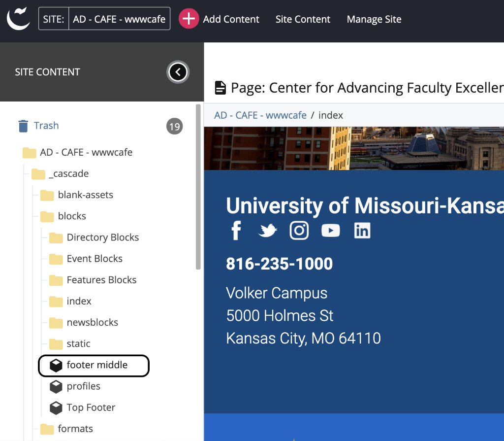Collapse the Site Content sidebar with arrow button
This screenshot has width=504, height=441.
tap(178, 72)
